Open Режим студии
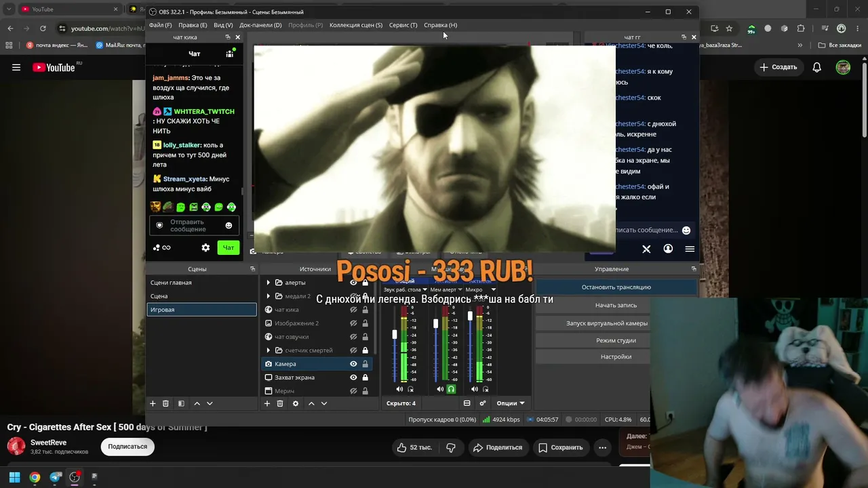 [616, 340]
